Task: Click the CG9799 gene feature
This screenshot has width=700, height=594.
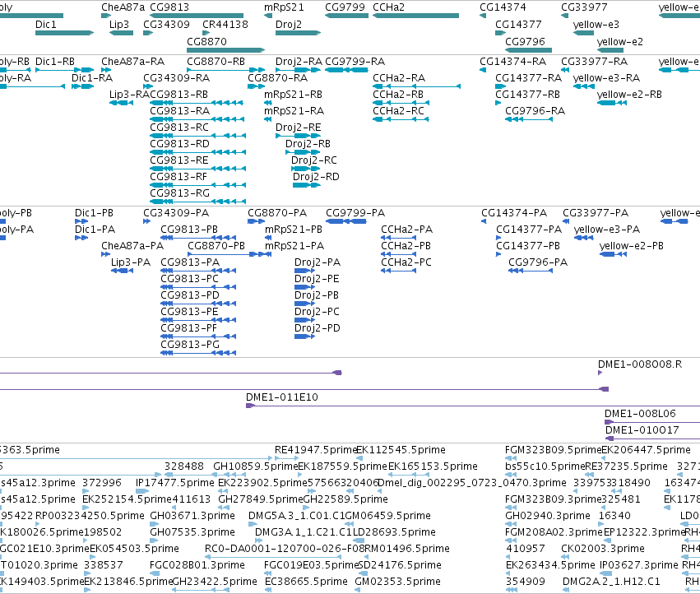Action: pyautogui.click(x=346, y=16)
